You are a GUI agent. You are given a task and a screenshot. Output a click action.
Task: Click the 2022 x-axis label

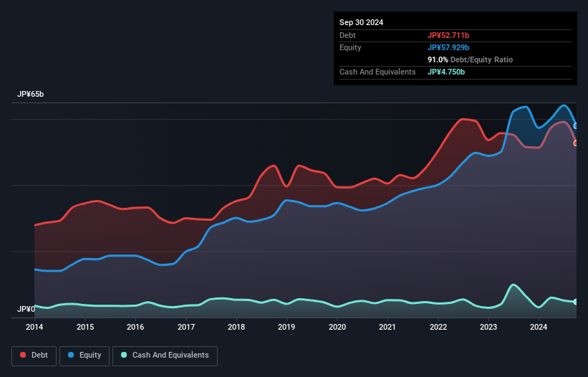[x=438, y=327]
